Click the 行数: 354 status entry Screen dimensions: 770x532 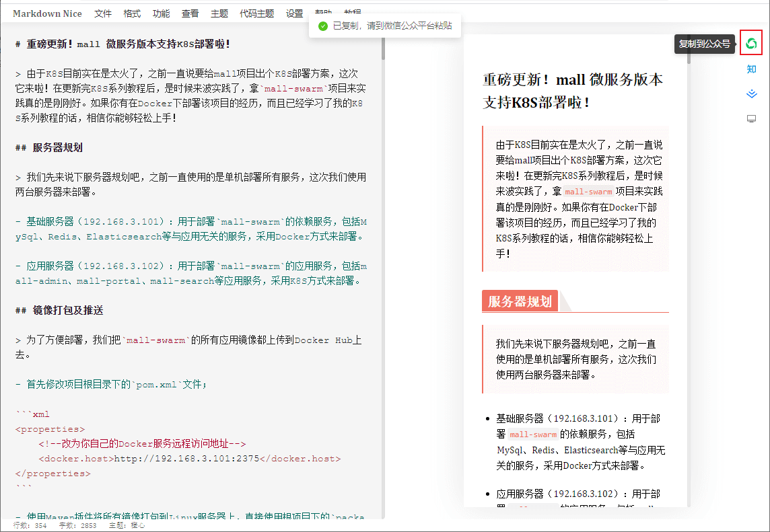pyautogui.click(x=30, y=525)
